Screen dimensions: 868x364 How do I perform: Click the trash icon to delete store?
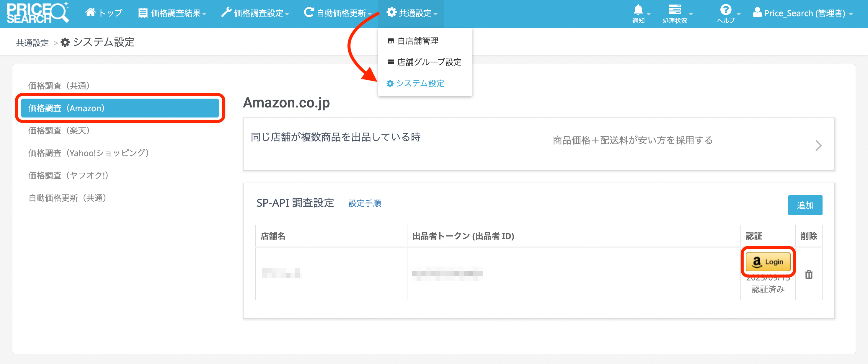[808, 275]
